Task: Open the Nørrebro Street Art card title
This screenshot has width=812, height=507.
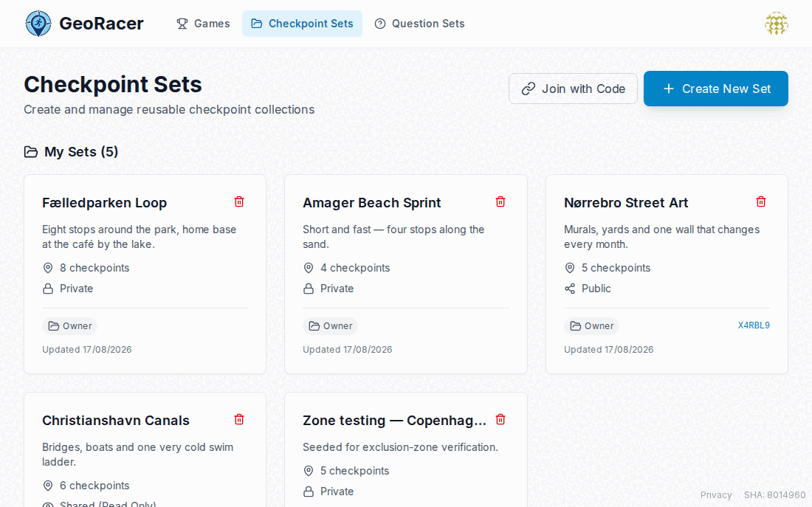Action: click(626, 202)
